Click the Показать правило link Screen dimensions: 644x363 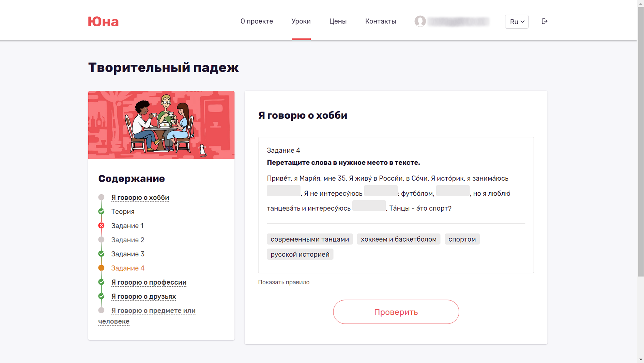283,282
